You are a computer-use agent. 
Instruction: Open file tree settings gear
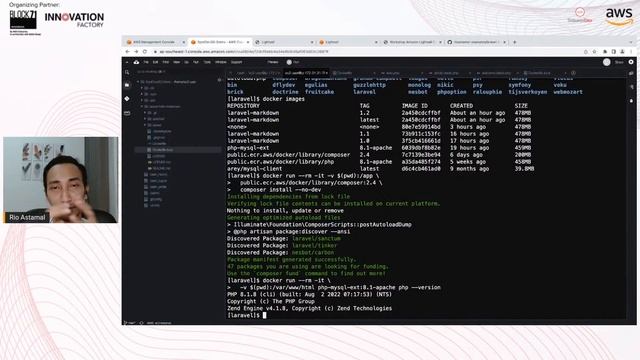tap(220, 80)
